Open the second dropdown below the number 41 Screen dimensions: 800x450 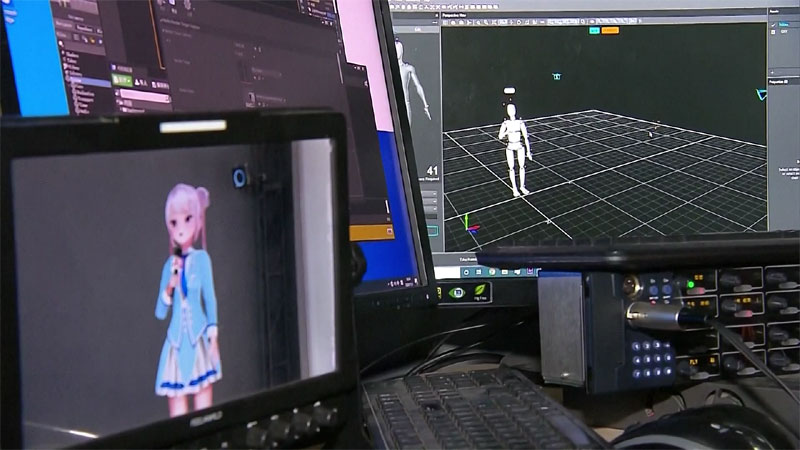click(x=431, y=202)
